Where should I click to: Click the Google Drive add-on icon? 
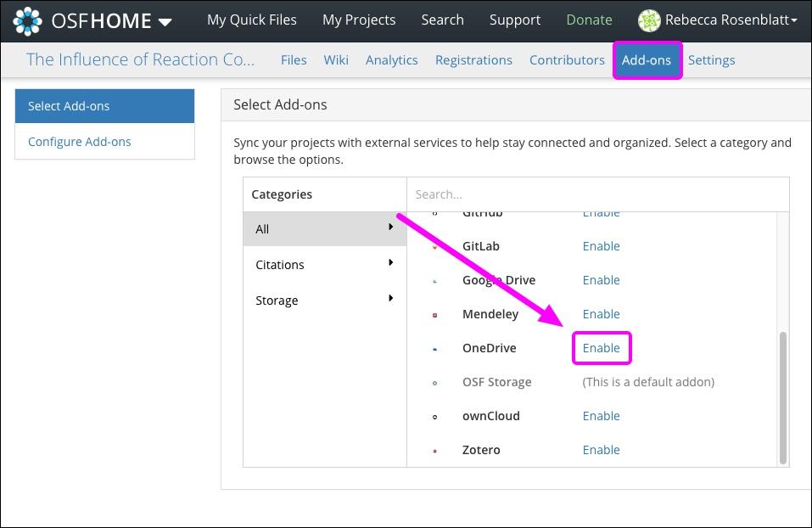click(x=436, y=280)
